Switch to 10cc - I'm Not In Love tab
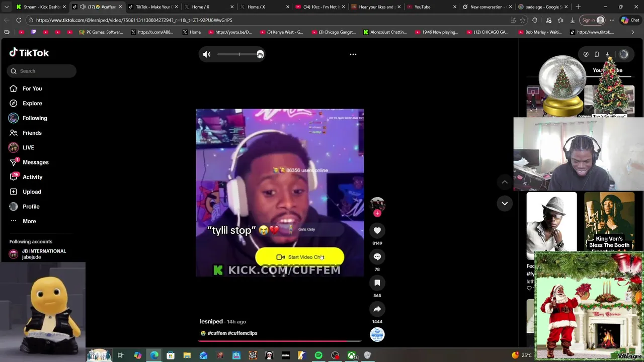Screen dimensions: 644x362 [x=319, y=7]
